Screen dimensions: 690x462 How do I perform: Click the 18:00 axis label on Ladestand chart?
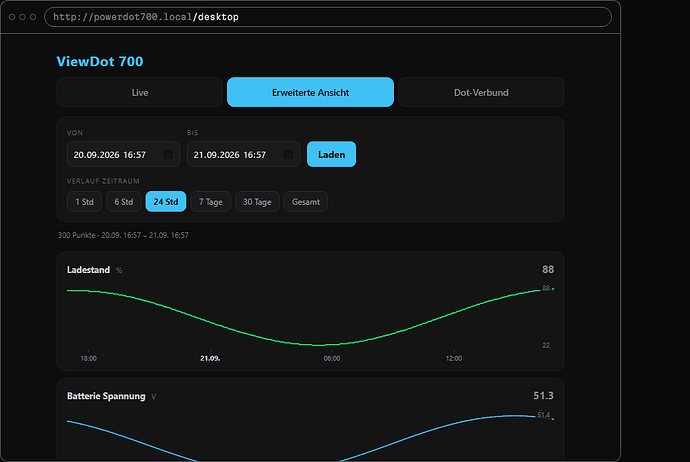point(88,358)
